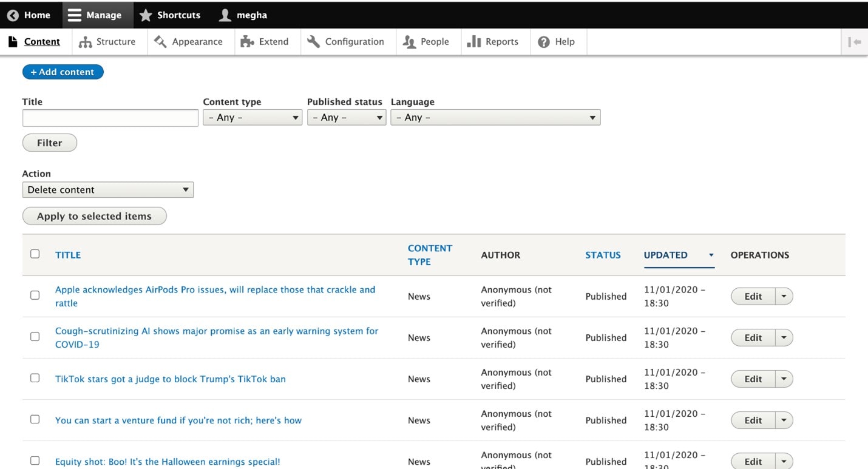This screenshot has height=469, width=868.
Task: Select checkbox for the Apple AirPods Pro article
Action: point(35,295)
